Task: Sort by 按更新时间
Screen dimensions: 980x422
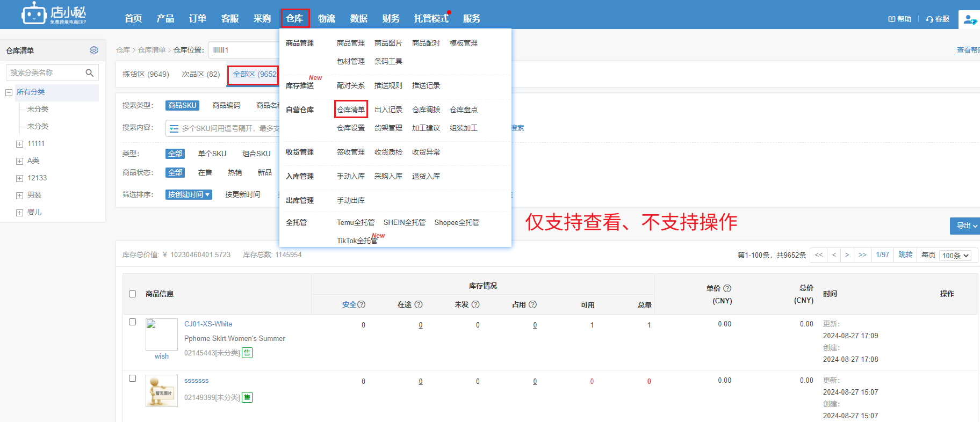Action: [243, 194]
